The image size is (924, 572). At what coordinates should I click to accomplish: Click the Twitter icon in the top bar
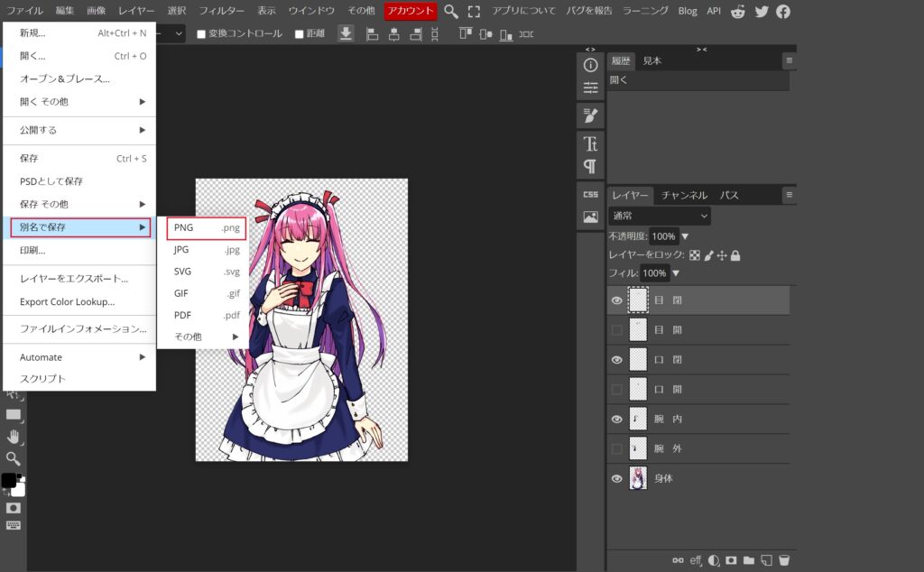tap(762, 11)
